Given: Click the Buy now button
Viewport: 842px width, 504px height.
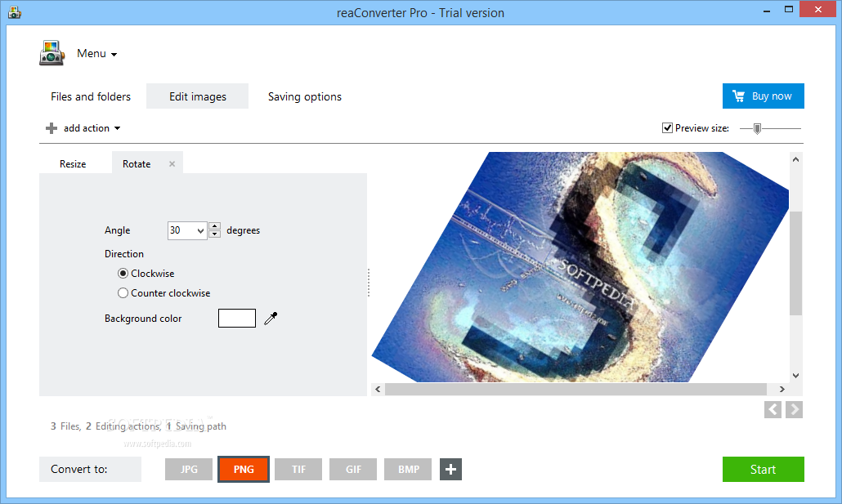Looking at the screenshot, I should [763, 96].
